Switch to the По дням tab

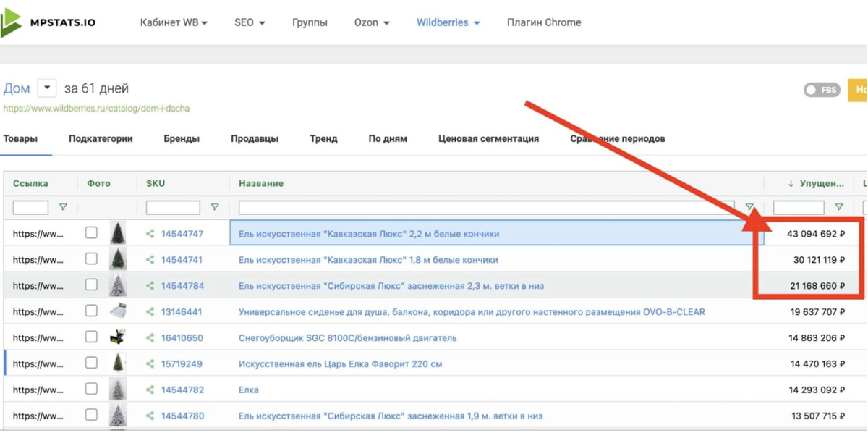click(388, 138)
